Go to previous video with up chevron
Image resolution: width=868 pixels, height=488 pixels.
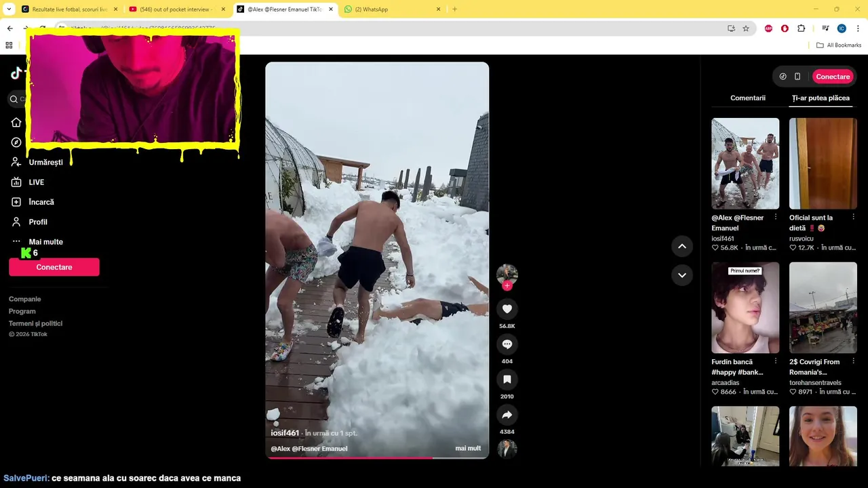coord(682,246)
